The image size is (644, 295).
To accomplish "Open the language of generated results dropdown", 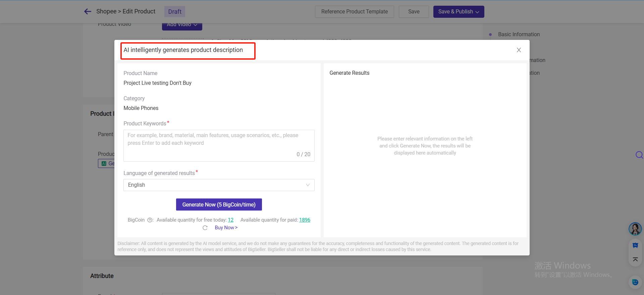I will 219,185.
